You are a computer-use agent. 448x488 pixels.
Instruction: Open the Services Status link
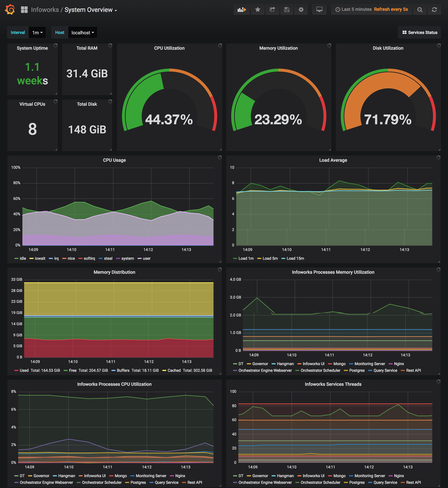click(x=420, y=33)
